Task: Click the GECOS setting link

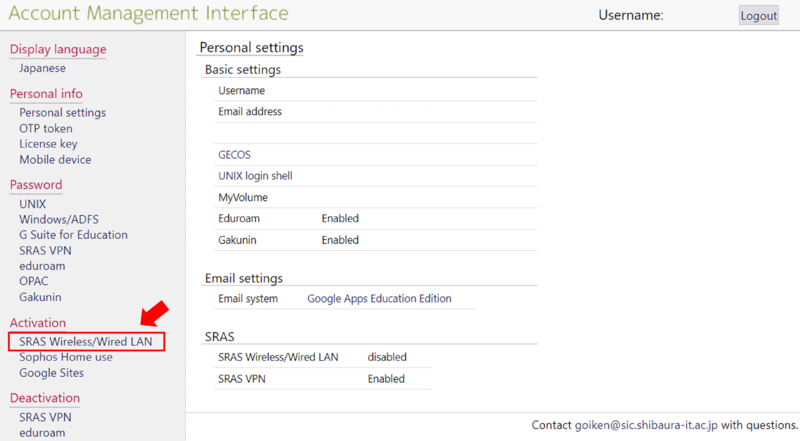Action: coord(234,155)
